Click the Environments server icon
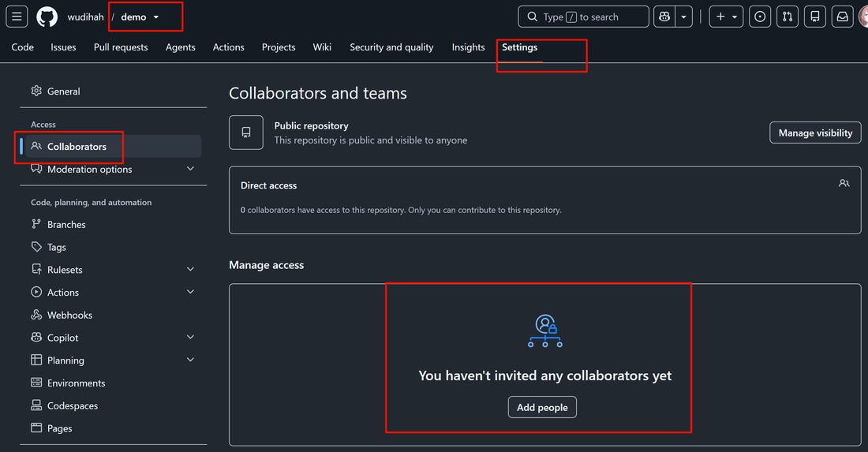The height and width of the screenshot is (452, 868). [36, 383]
